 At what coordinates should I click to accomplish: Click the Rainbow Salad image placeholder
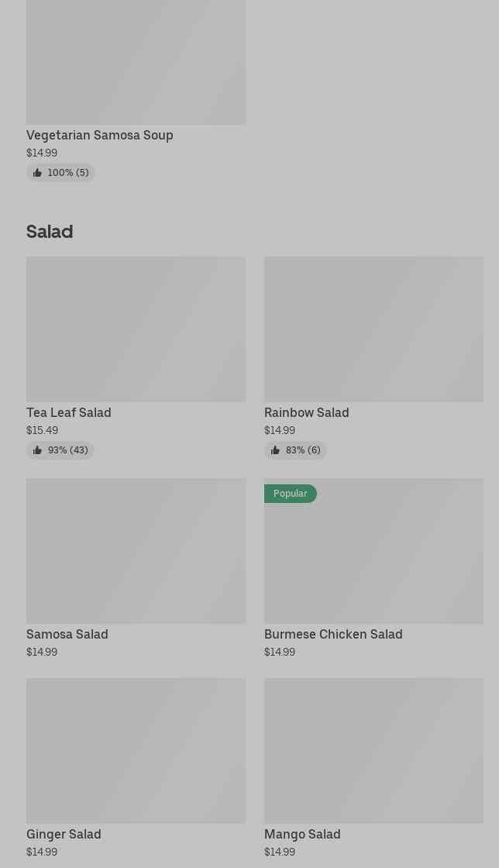pyautogui.click(x=374, y=329)
